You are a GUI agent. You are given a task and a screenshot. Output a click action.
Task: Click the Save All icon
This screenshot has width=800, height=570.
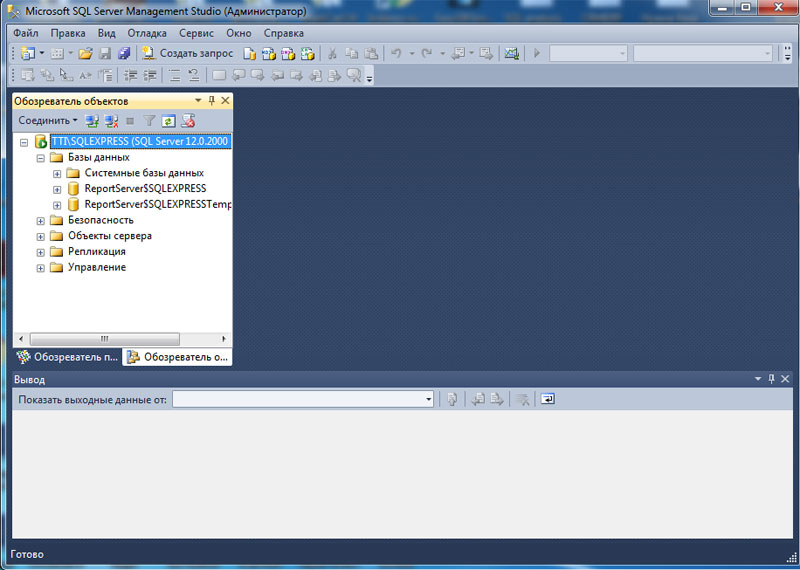click(124, 53)
